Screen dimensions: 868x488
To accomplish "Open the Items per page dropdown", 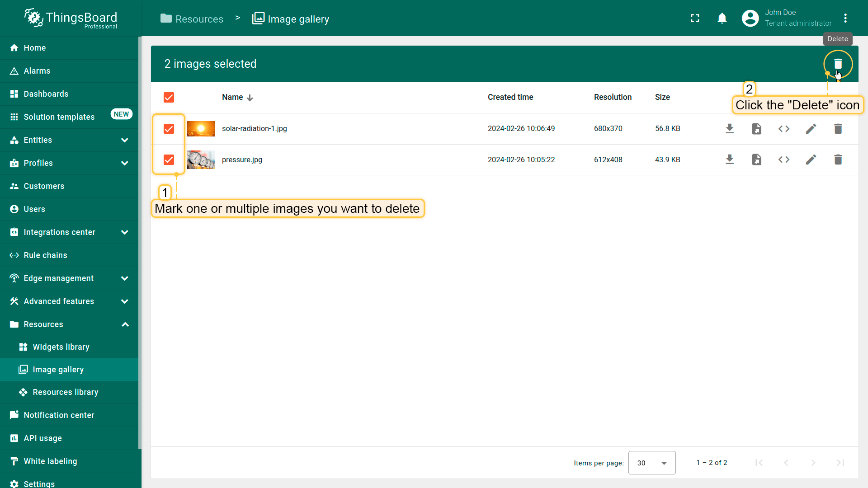I will coord(651,463).
